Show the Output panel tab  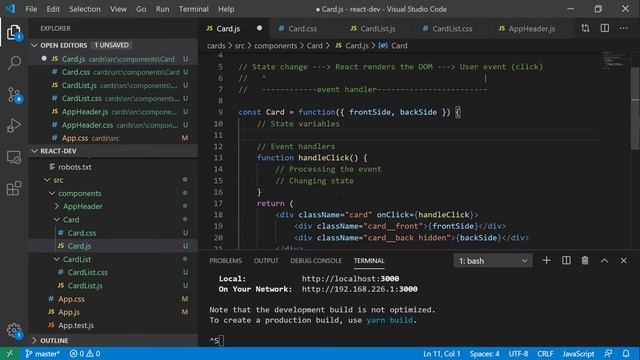(x=266, y=260)
